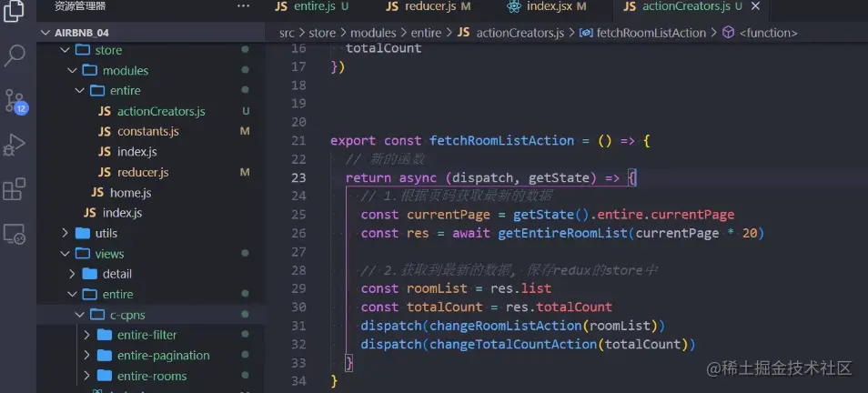
Task: Click changeRoomListAction on line 31
Action: [x=505, y=326]
